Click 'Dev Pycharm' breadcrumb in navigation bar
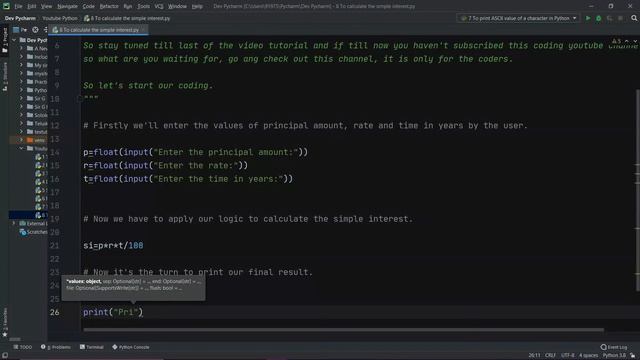 (20, 18)
